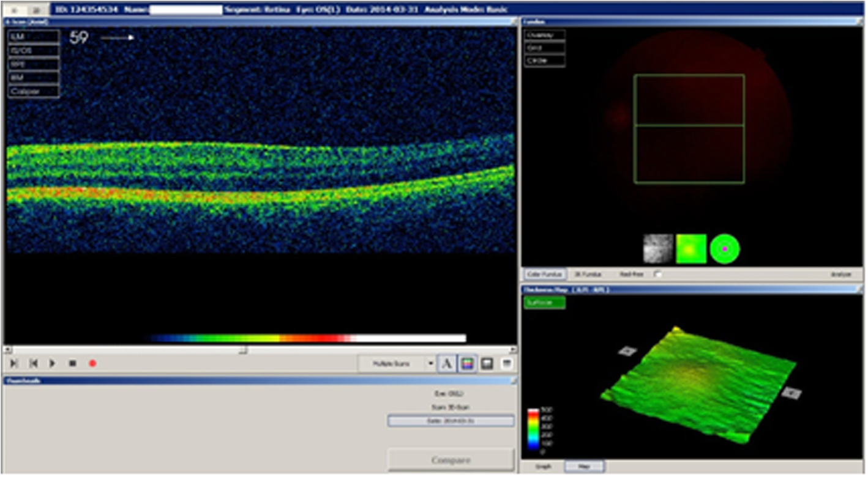This screenshot has width=868, height=477.
Task: Select the green thickness map thumbnail
Action: pyautogui.click(x=691, y=249)
